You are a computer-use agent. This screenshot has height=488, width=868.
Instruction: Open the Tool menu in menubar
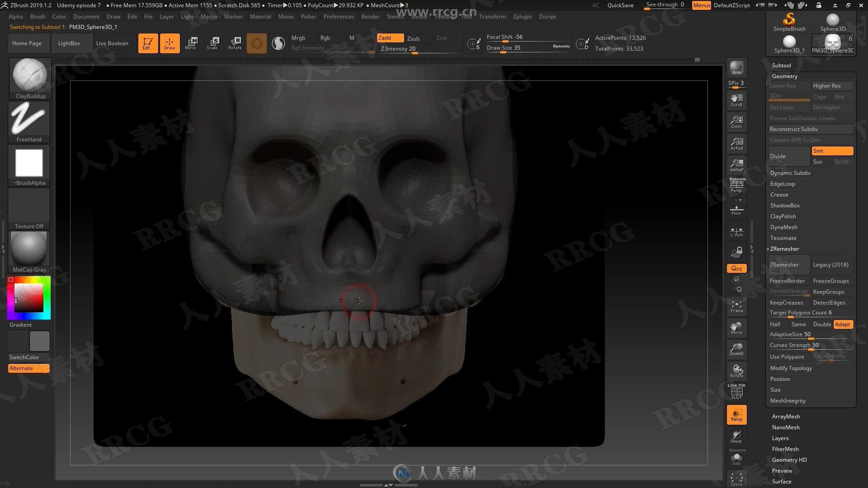pyautogui.click(x=466, y=16)
